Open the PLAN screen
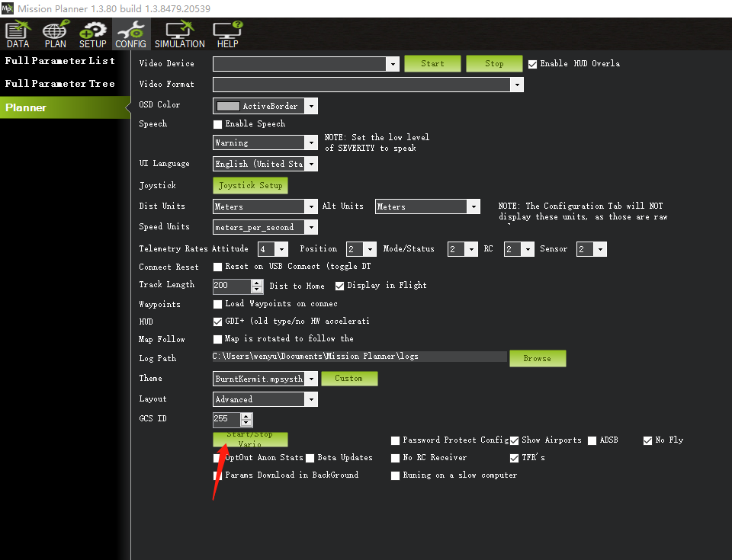732x560 pixels. pos(54,34)
